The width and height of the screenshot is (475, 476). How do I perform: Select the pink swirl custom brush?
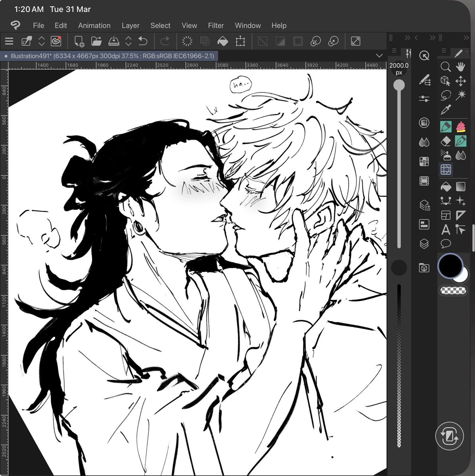[461, 127]
